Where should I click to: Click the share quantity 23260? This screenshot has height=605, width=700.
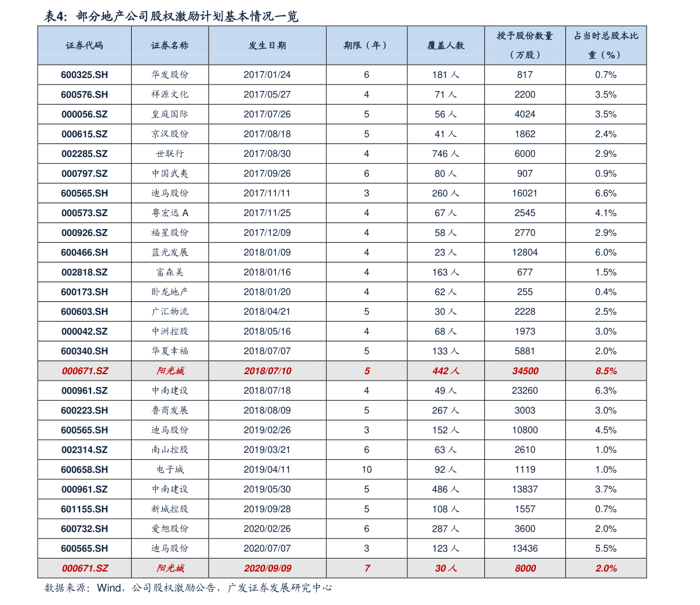point(524,391)
